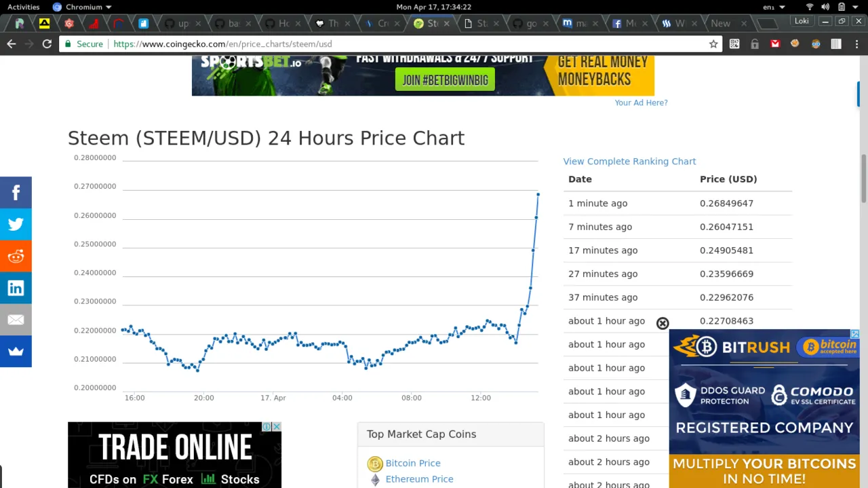The width and height of the screenshot is (868, 488).
Task: Click the Trade Online advertisement banner
Action: [x=174, y=455]
